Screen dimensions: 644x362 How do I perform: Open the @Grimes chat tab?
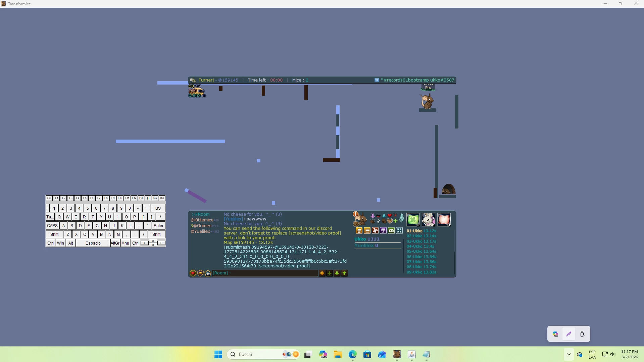(x=205, y=226)
